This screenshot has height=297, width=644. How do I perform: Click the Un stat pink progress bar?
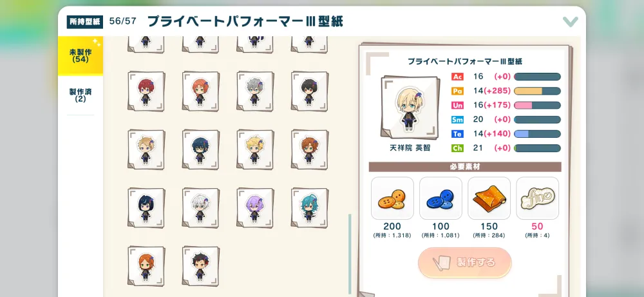point(537,105)
